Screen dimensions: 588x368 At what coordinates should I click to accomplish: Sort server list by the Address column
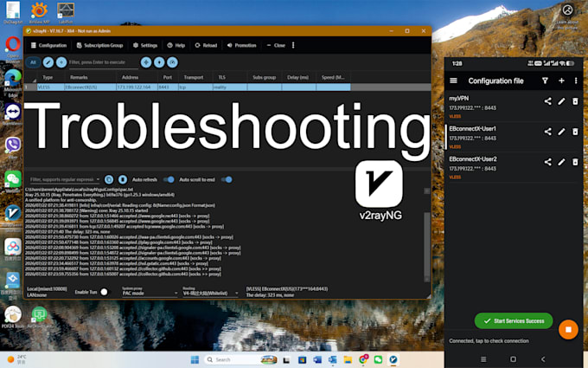pyautogui.click(x=130, y=77)
